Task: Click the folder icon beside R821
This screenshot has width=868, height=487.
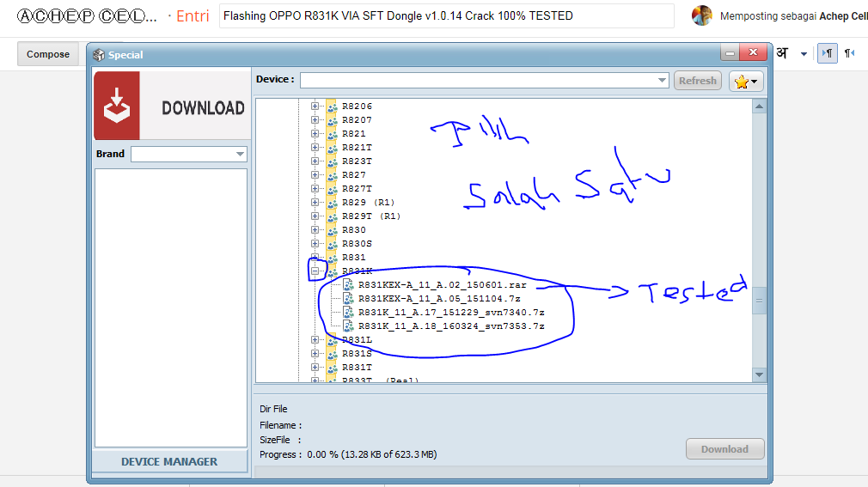Action: click(332, 134)
